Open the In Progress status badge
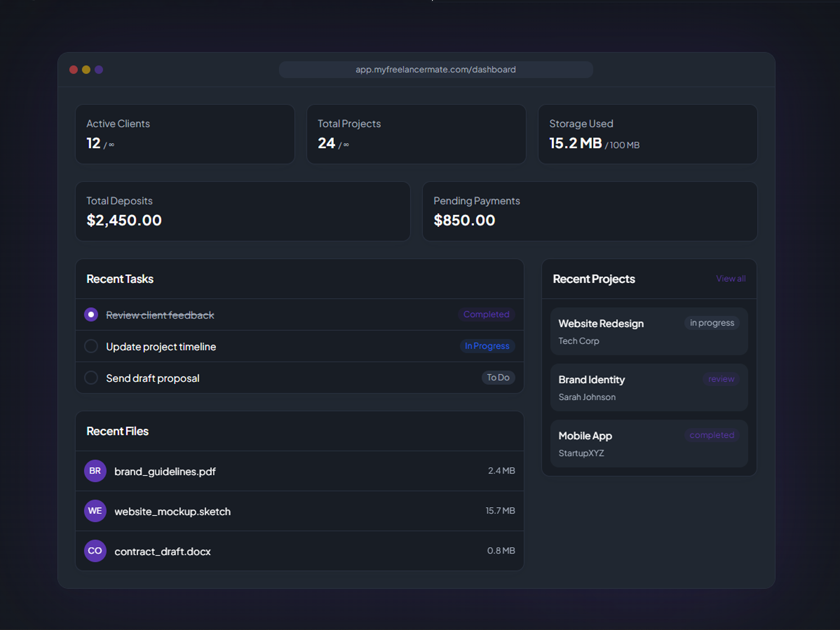Image resolution: width=840 pixels, height=630 pixels. (x=487, y=346)
